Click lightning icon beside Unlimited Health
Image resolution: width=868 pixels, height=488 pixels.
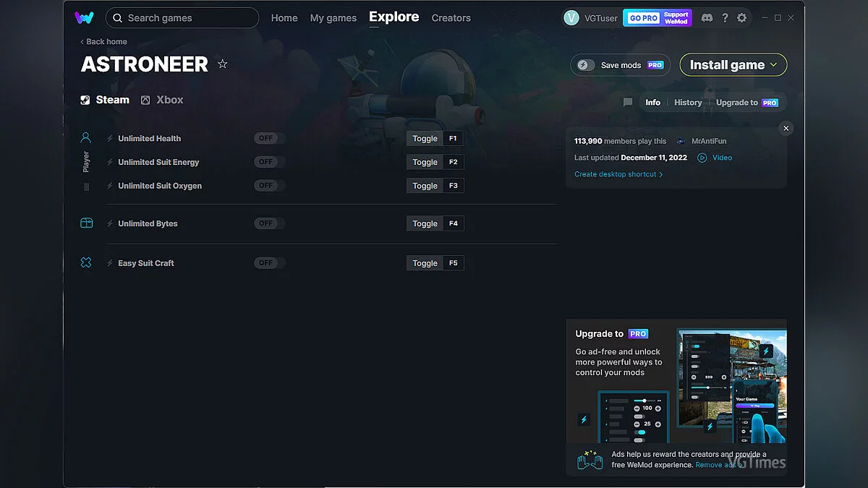(110, 139)
